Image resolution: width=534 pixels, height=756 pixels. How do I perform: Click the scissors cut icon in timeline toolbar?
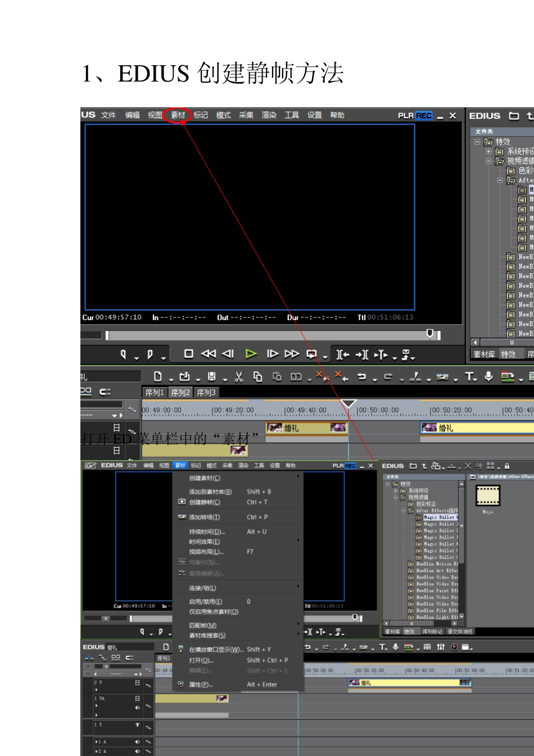(239, 377)
